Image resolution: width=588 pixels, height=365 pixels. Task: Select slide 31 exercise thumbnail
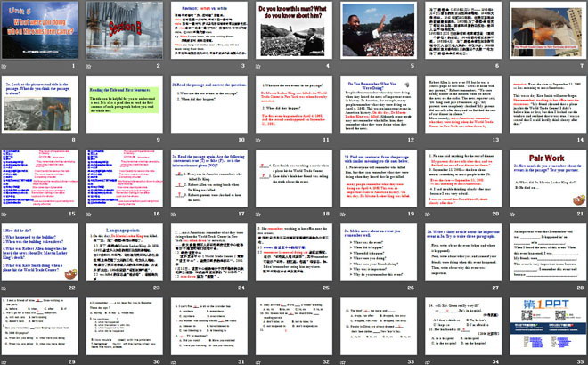[x=209, y=327]
